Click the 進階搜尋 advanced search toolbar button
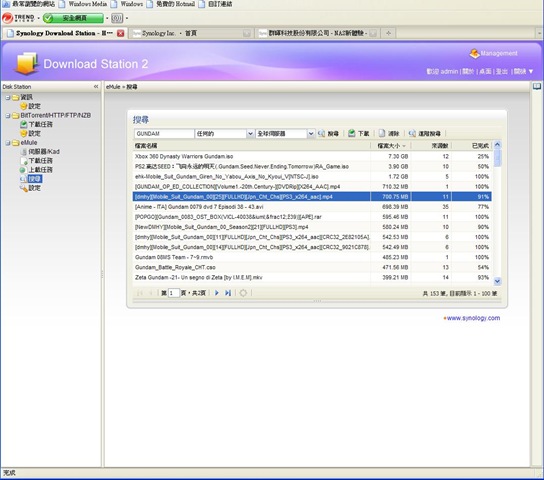This screenshot has height=480, width=544. (425, 134)
